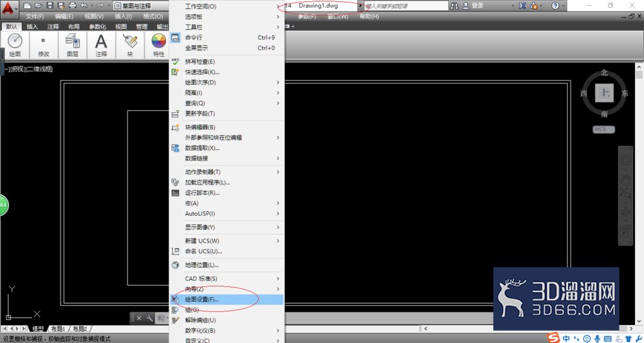Image resolution: width=644 pixels, height=343 pixels.
Task: Open the 特性 color wheel panel
Action: [158, 45]
